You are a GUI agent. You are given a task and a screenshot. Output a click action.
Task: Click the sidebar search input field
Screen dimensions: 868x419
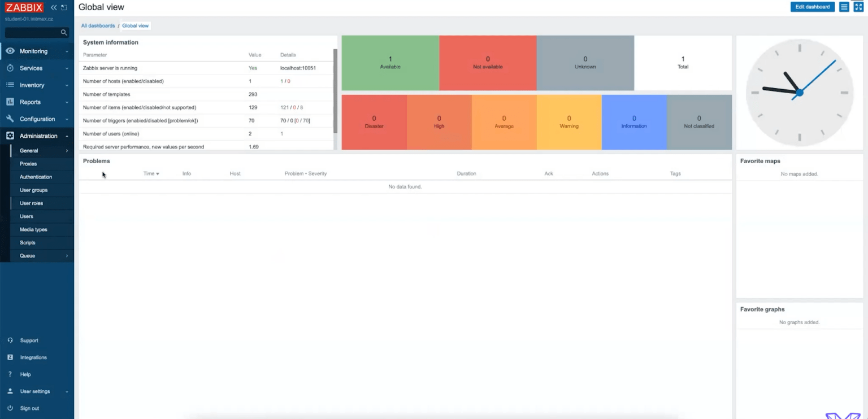(34, 33)
